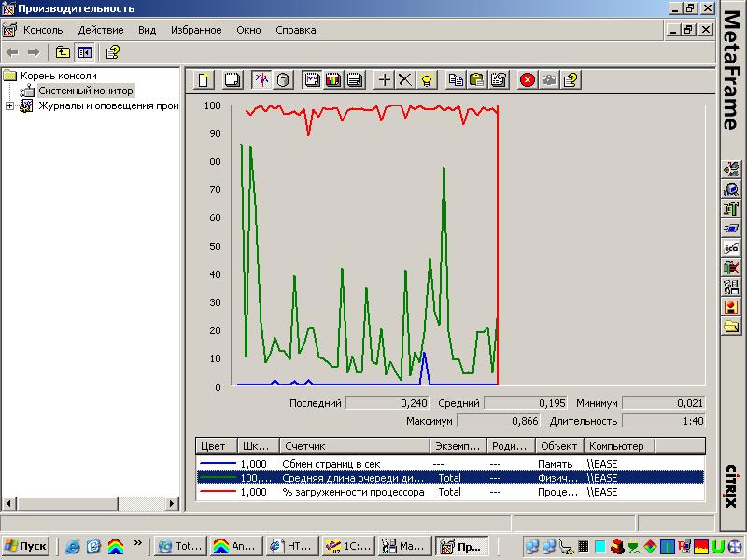Open the Избранное menu
The width and height of the screenshot is (747, 560).
pyautogui.click(x=196, y=30)
